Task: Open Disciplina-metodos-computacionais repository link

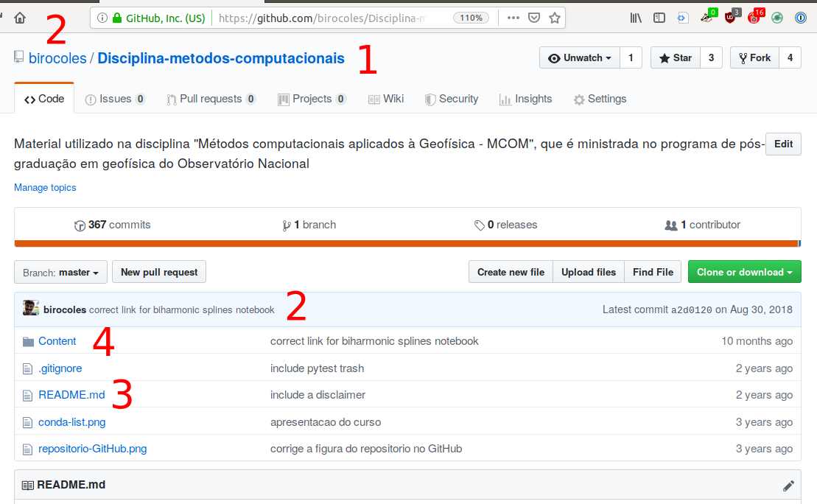Action: pyautogui.click(x=221, y=58)
